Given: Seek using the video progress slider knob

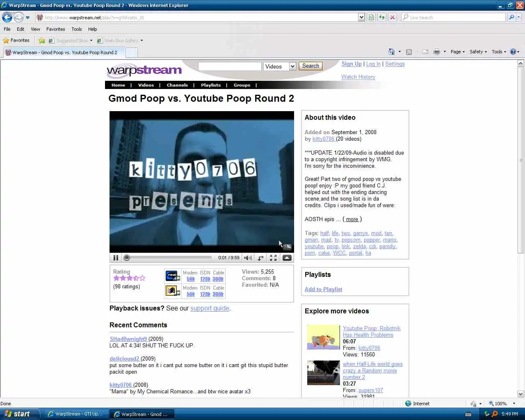Looking at the screenshot, I should pyautogui.click(x=127, y=258).
